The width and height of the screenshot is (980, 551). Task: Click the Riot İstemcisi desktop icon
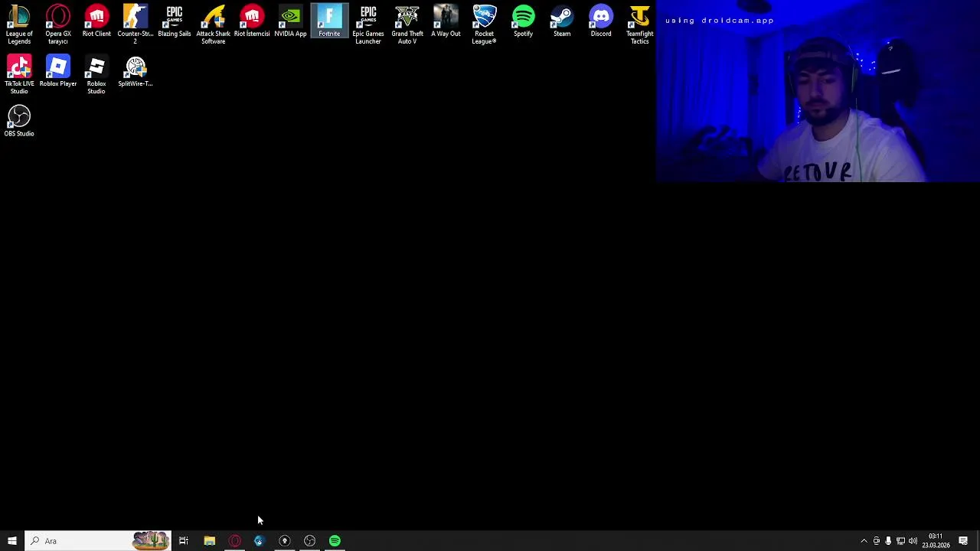(252, 21)
